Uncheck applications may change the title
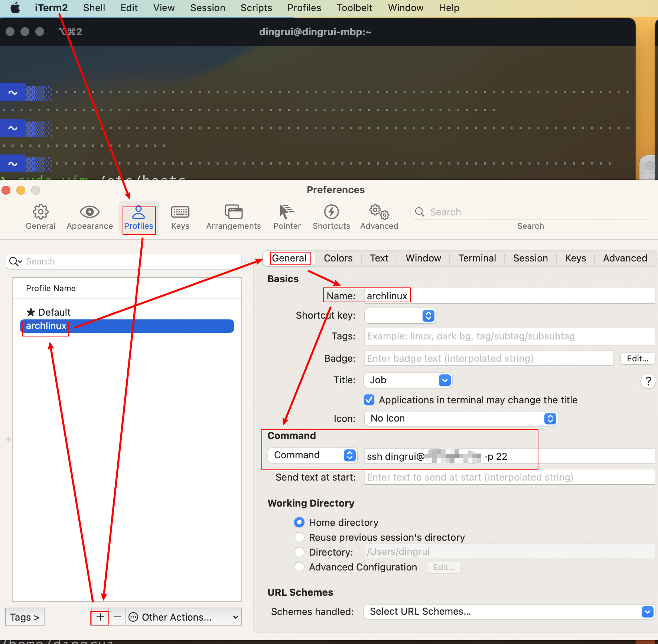 369,400
